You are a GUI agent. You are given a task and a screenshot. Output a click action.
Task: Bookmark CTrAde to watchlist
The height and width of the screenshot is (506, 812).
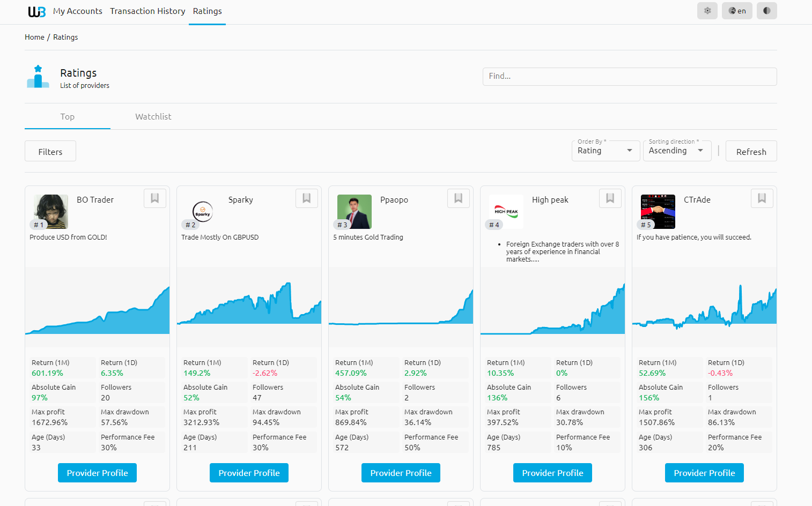(762, 198)
